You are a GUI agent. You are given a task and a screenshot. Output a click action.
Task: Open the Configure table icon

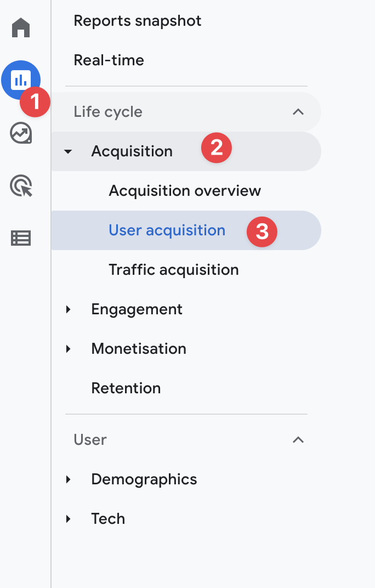coord(21,238)
